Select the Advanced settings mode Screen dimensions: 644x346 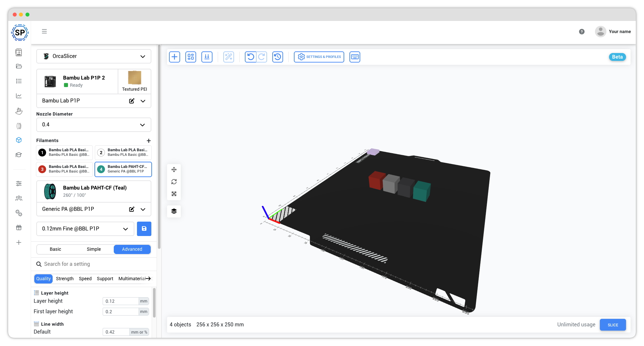click(x=132, y=249)
